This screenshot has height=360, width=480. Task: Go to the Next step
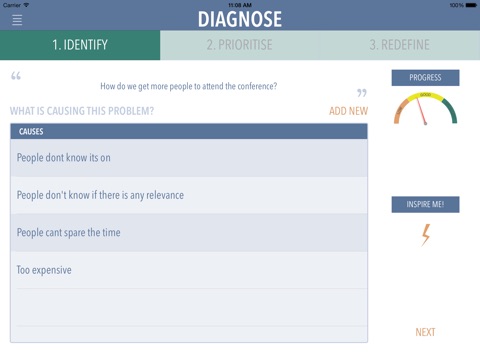click(x=425, y=332)
